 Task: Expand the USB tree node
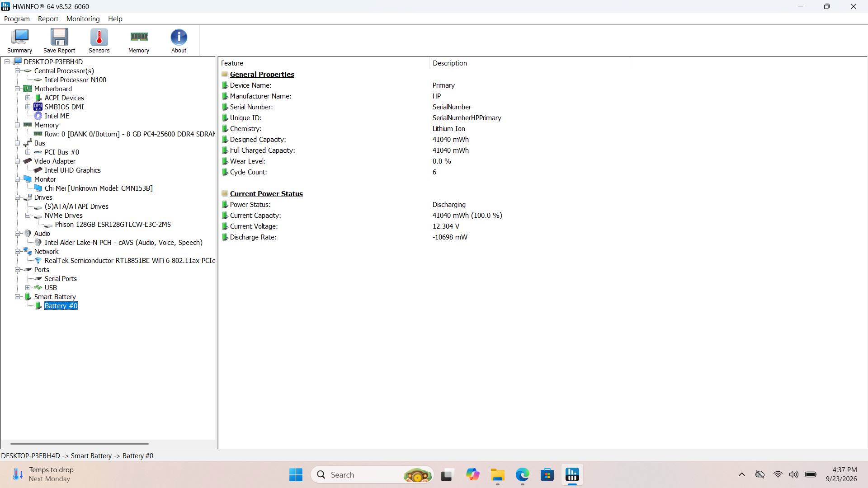coord(28,288)
